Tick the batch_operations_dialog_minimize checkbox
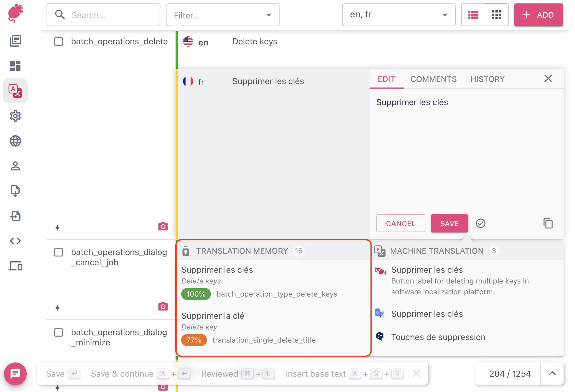 point(59,332)
